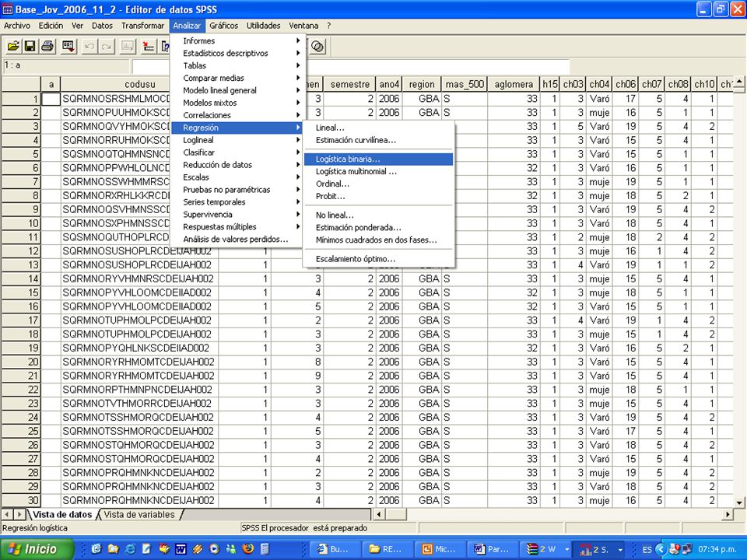Expand the Correlaciones submenu

[x=237, y=115]
